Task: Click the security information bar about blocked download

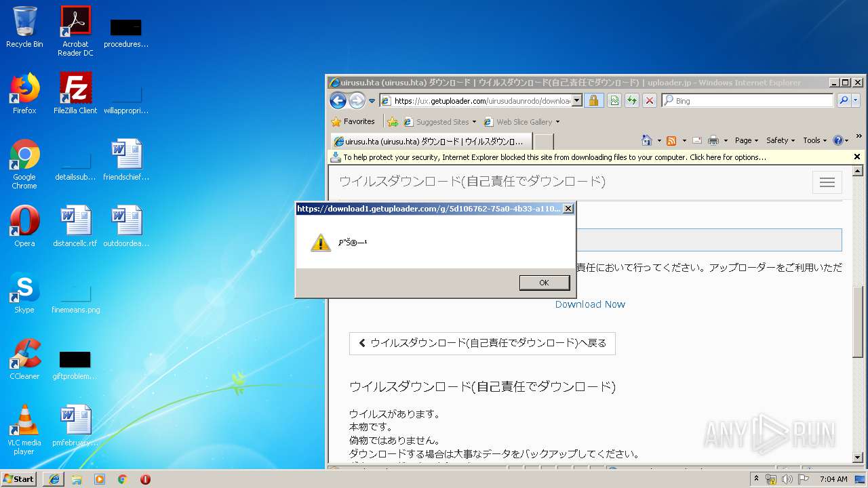Action: [x=590, y=157]
